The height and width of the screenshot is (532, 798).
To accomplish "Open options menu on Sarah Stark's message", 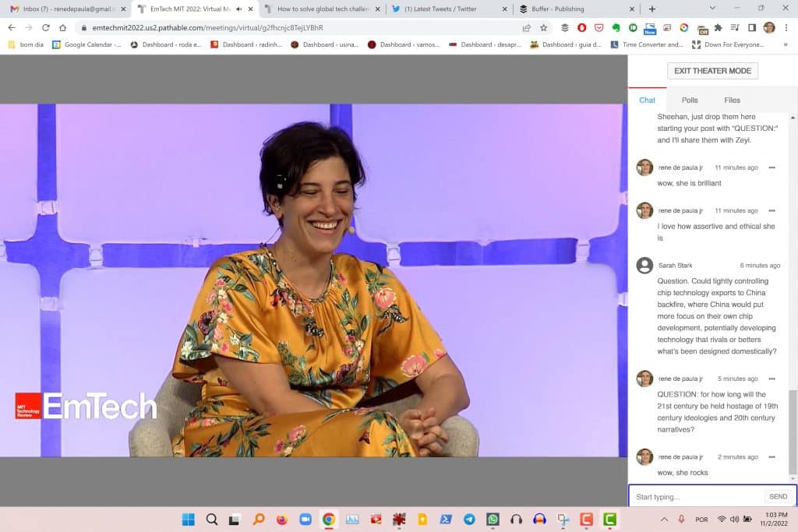I will pyautogui.click(x=774, y=266).
